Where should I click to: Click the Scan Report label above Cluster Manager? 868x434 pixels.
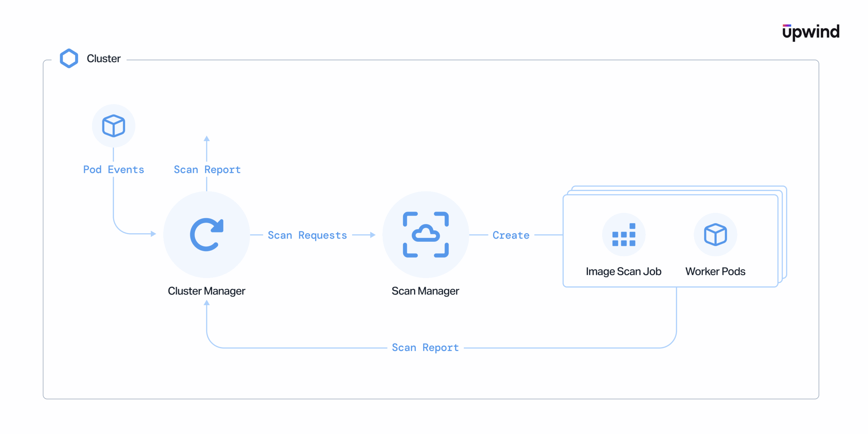click(207, 169)
